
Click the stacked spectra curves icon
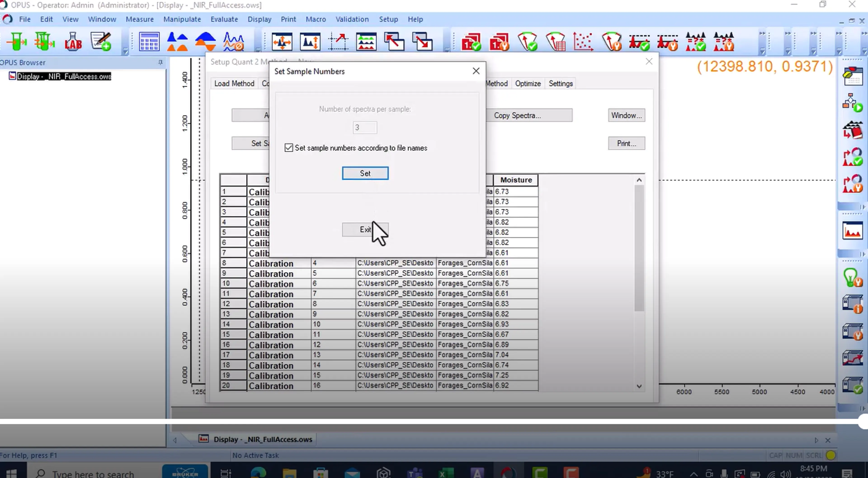point(233,42)
